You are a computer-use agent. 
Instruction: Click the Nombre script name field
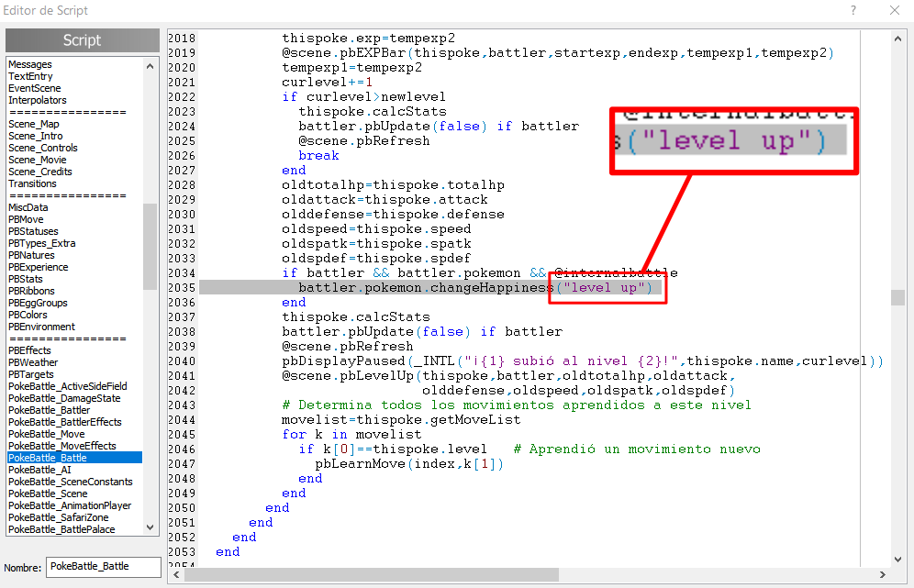click(x=104, y=566)
